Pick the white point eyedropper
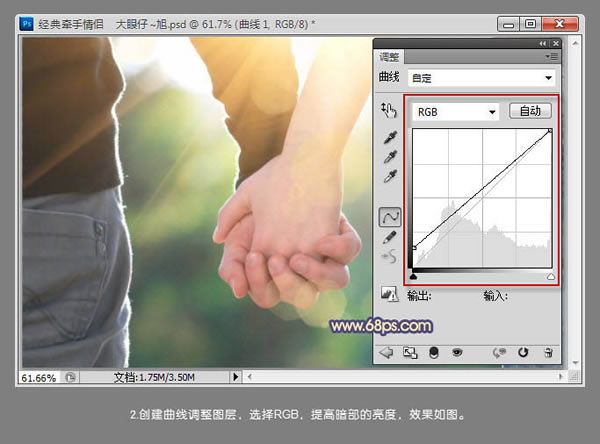 390,177
